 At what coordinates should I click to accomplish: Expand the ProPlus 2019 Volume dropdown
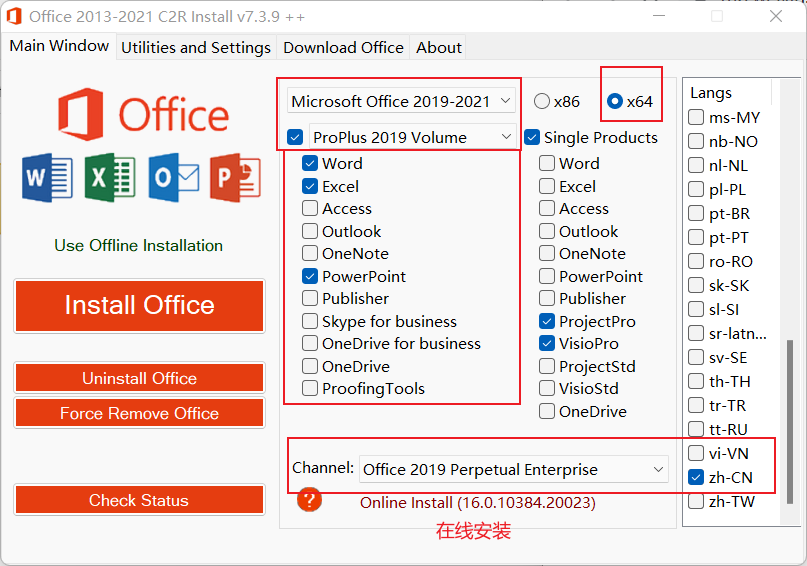pos(412,137)
